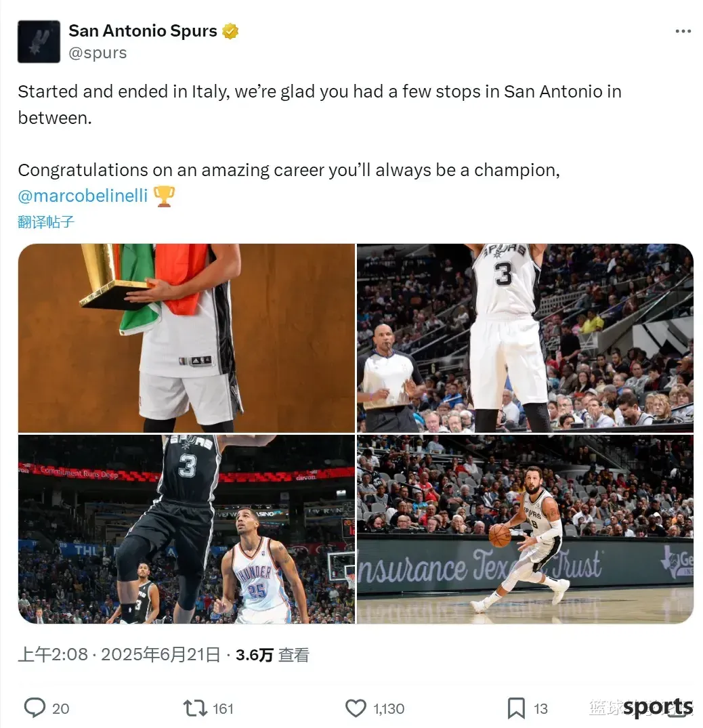Click the reply speech bubble icon
703x728 pixels.
tap(35, 708)
